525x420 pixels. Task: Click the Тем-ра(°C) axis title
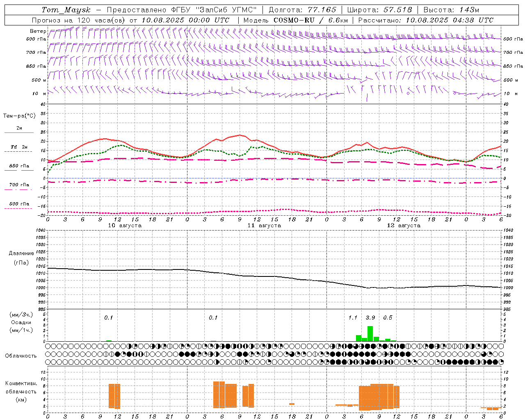click(x=20, y=116)
